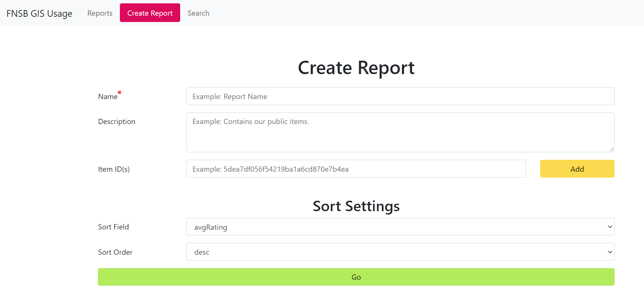
Task: Click the Description label
Action: click(117, 122)
